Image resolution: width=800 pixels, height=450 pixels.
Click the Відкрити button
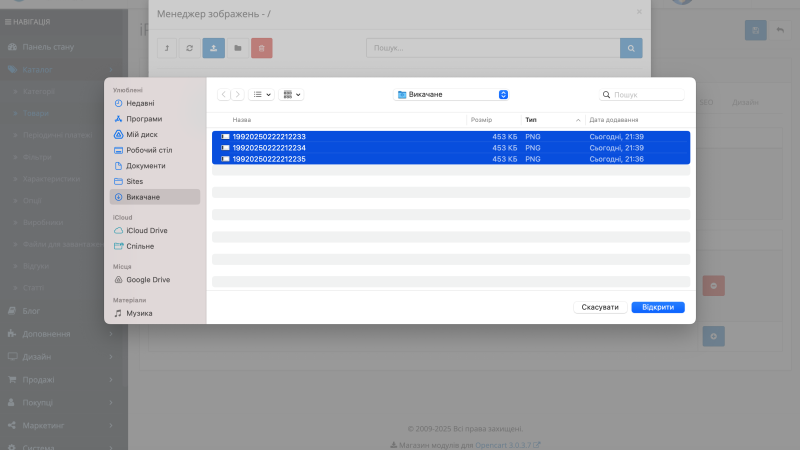pos(658,307)
